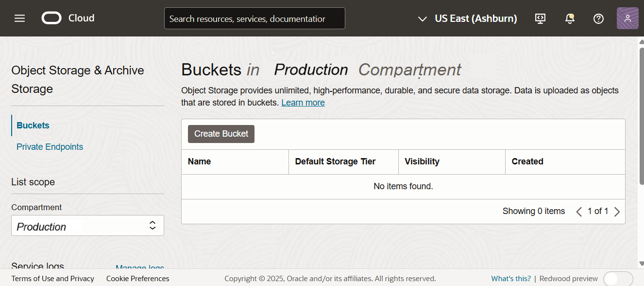644x286 pixels.
Task: Go to next page arrow
Action: tap(617, 212)
